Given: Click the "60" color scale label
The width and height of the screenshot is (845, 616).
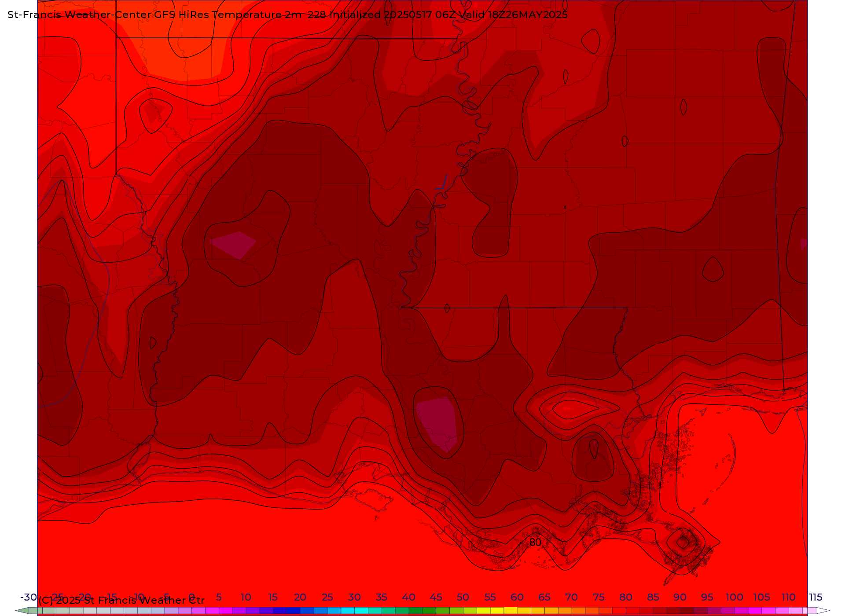Looking at the screenshot, I should [517, 597].
